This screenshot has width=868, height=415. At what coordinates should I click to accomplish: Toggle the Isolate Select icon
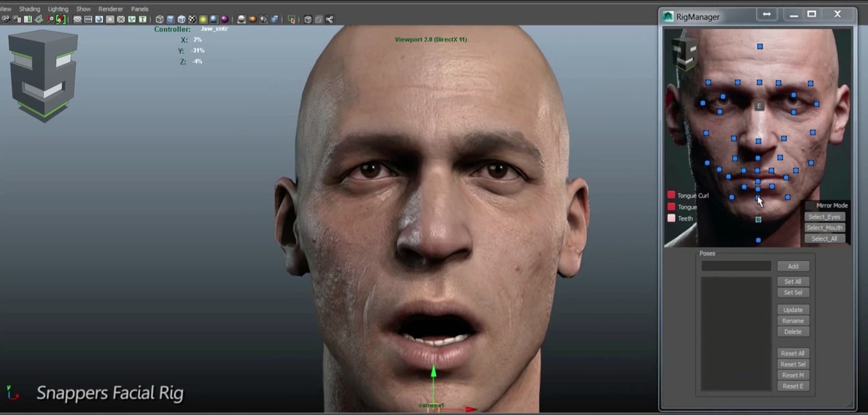pos(291,19)
